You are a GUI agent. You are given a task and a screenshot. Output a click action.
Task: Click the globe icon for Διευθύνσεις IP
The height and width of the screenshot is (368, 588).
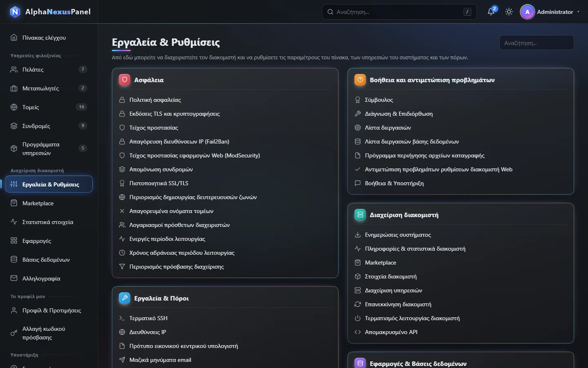[x=122, y=332]
